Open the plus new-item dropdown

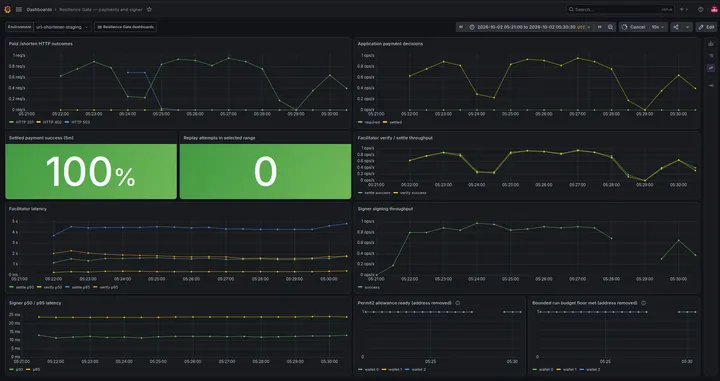tap(684, 9)
